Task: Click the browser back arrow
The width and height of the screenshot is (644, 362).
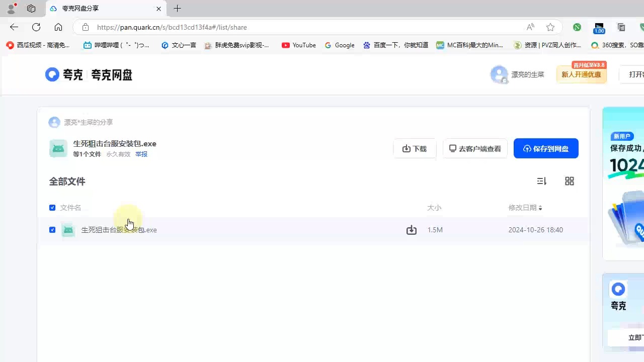Action: point(14,27)
